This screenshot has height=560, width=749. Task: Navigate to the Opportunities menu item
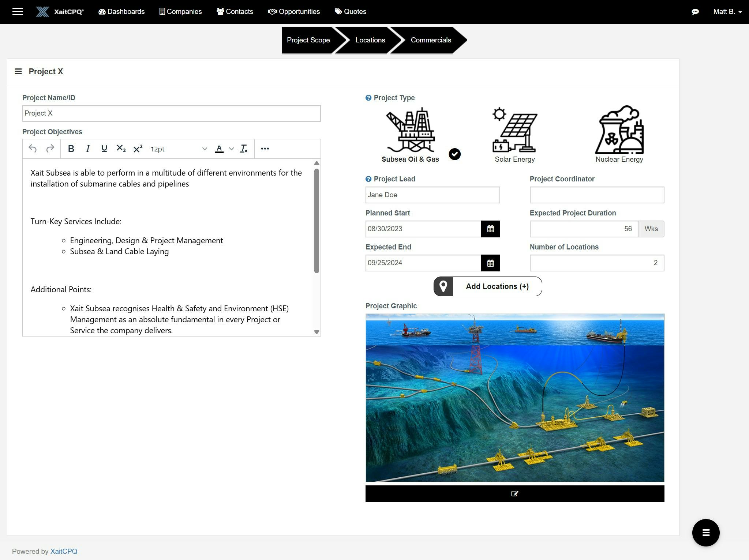294,11
